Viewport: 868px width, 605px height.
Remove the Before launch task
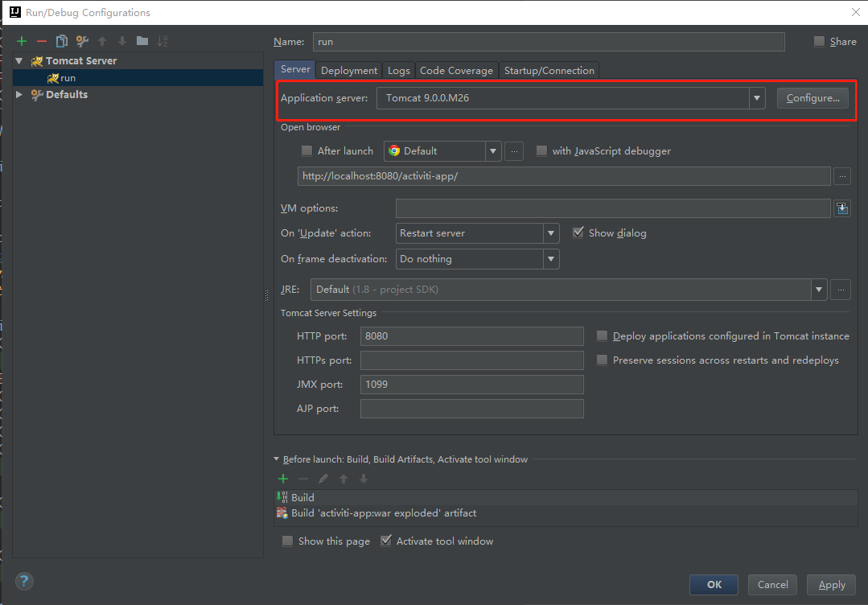(x=302, y=479)
